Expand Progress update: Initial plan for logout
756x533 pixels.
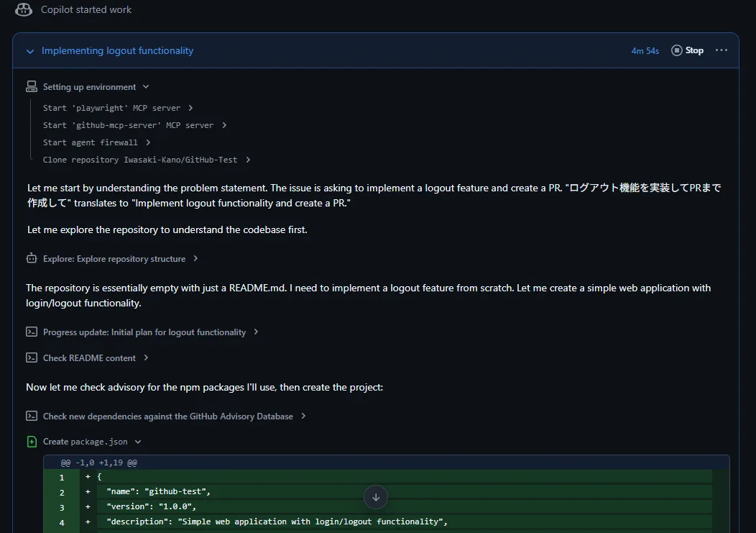pos(256,332)
